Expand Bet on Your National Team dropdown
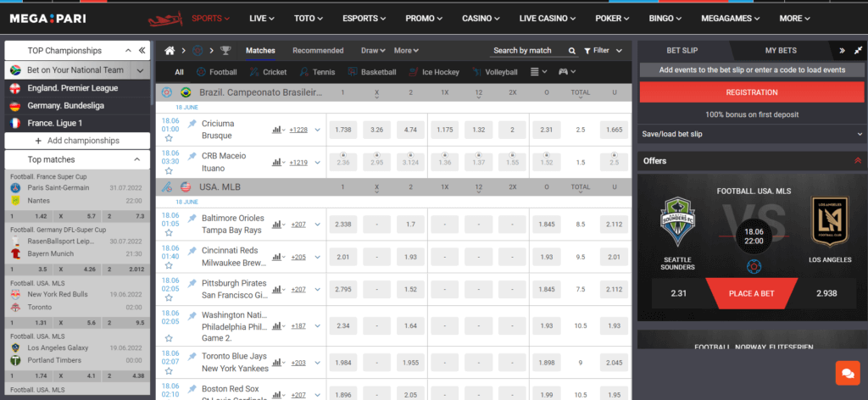Image resolution: width=868 pixels, height=400 pixels. pos(140,70)
